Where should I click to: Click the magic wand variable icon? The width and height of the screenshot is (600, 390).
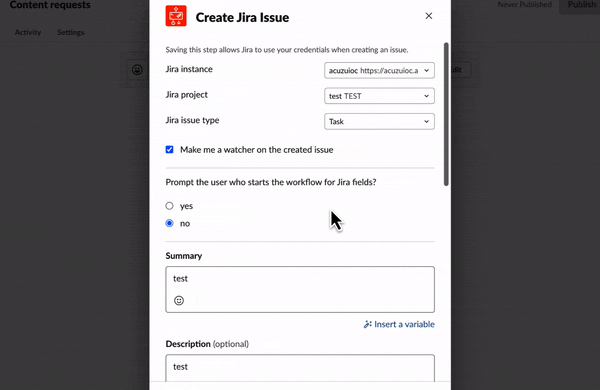click(x=367, y=324)
